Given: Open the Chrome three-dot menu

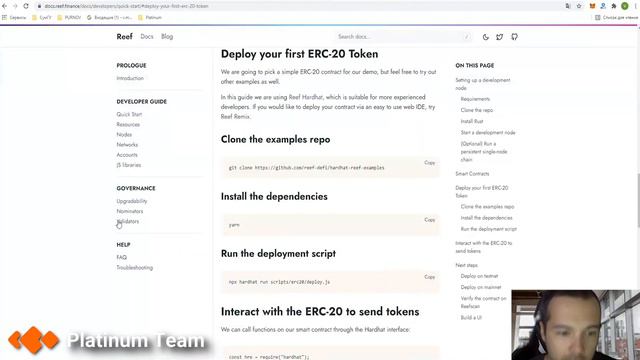Looking at the screenshot, I should coord(636,6).
